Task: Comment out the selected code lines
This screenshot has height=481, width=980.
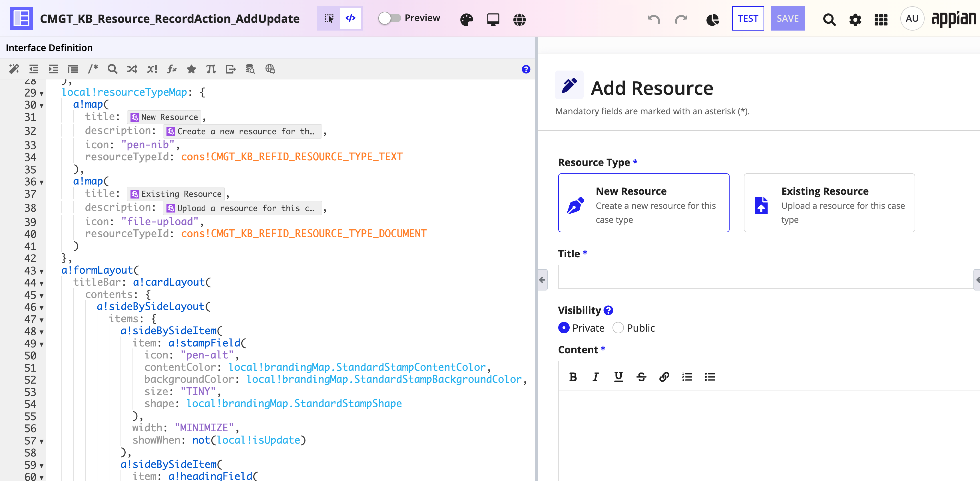Action: pos(93,69)
